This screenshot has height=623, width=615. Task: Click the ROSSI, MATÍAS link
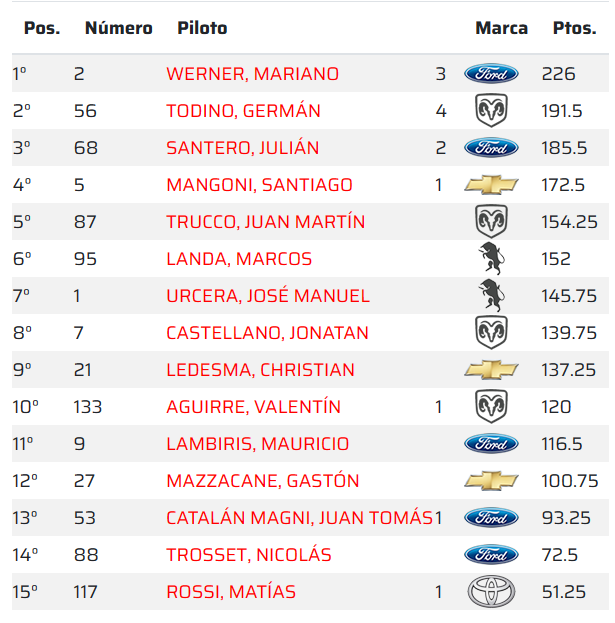(x=231, y=592)
